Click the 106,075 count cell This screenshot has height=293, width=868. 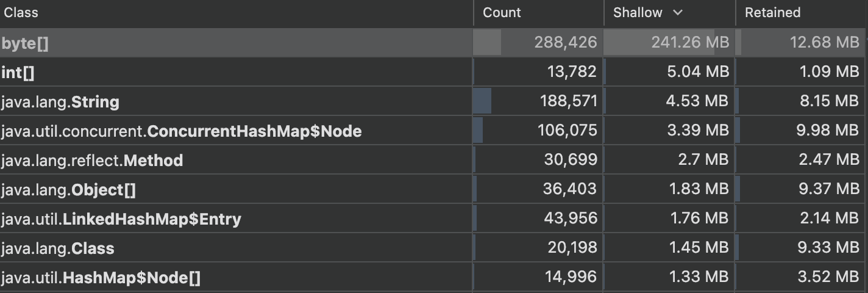567,131
